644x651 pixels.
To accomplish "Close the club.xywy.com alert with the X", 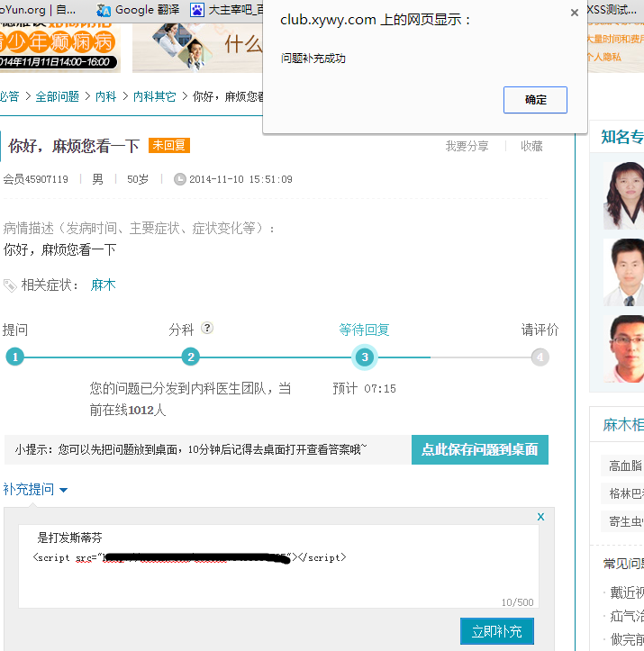I will coord(575,13).
